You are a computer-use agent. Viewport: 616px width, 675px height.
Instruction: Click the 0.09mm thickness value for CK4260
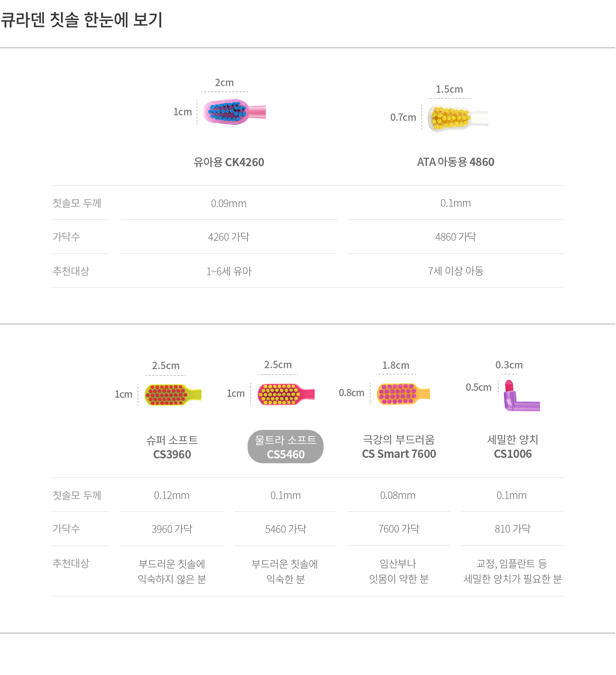click(229, 203)
